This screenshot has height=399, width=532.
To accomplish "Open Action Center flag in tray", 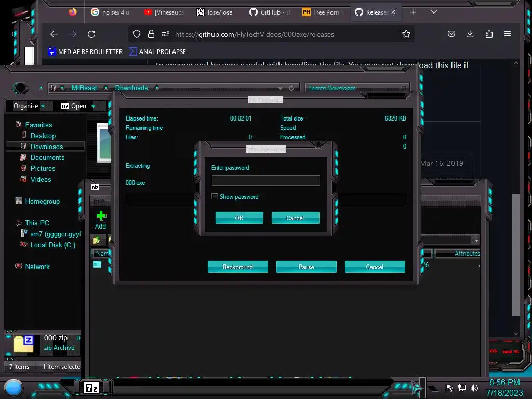I will 449,388.
